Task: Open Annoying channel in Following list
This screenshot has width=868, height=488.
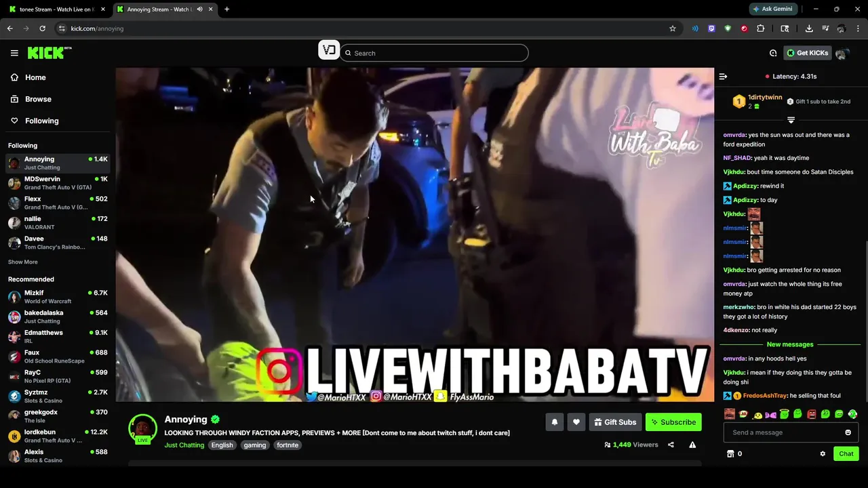Action: 58,163
